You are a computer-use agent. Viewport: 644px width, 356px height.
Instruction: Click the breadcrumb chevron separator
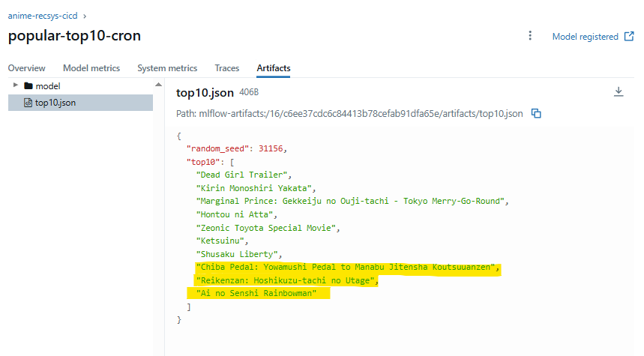pyautogui.click(x=85, y=16)
